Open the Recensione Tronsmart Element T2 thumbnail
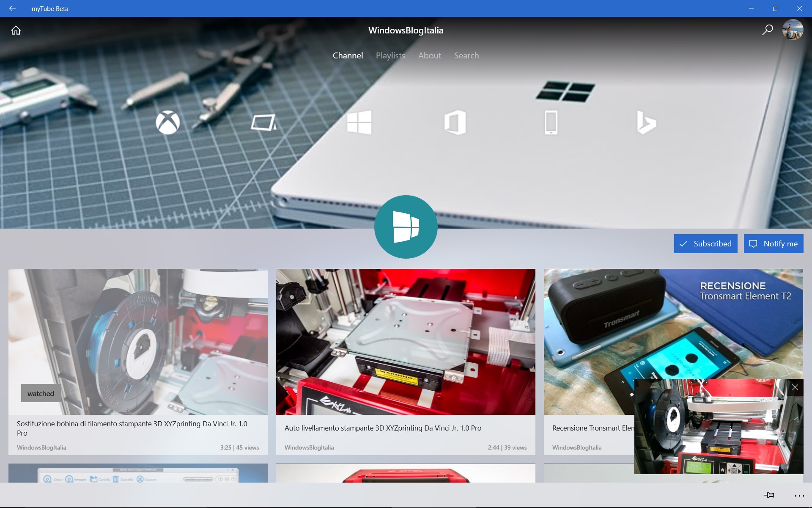The height and width of the screenshot is (508, 812). pos(673,324)
